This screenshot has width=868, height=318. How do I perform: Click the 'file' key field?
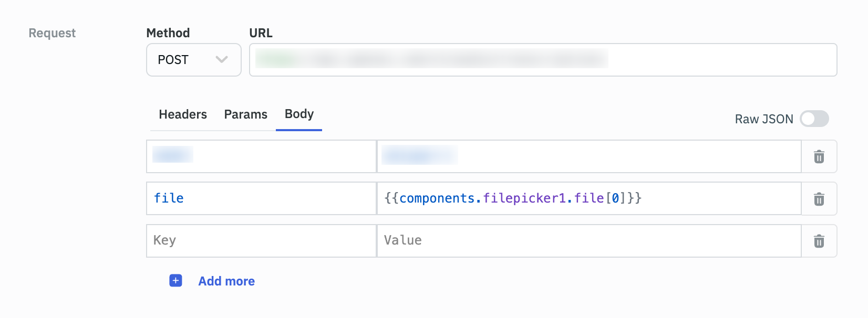[x=261, y=198]
